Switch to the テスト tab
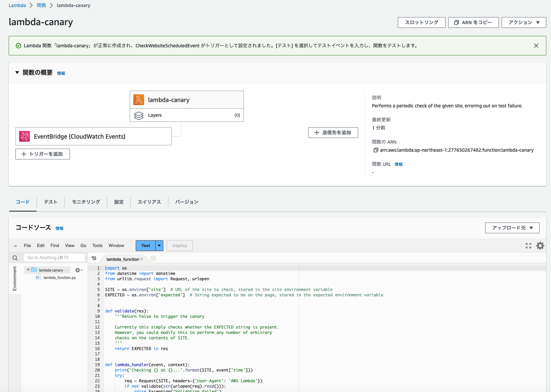 coord(51,202)
